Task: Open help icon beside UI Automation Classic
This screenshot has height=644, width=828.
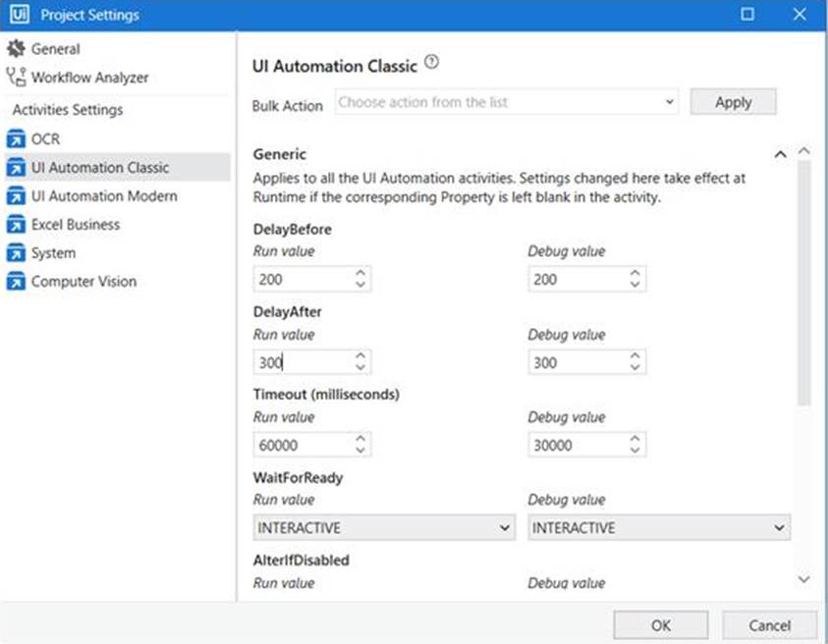Action: pos(431,64)
